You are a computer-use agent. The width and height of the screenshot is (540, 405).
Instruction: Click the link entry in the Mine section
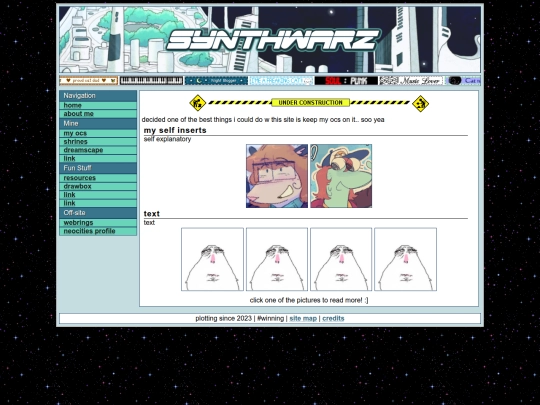pyautogui.click(x=98, y=159)
